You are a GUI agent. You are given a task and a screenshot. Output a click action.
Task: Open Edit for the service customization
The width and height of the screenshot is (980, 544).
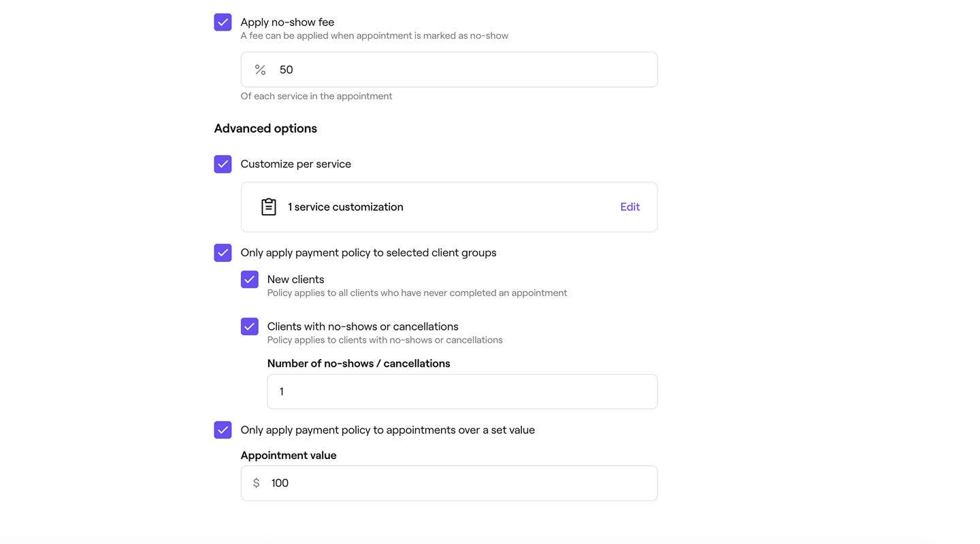pyautogui.click(x=630, y=207)
